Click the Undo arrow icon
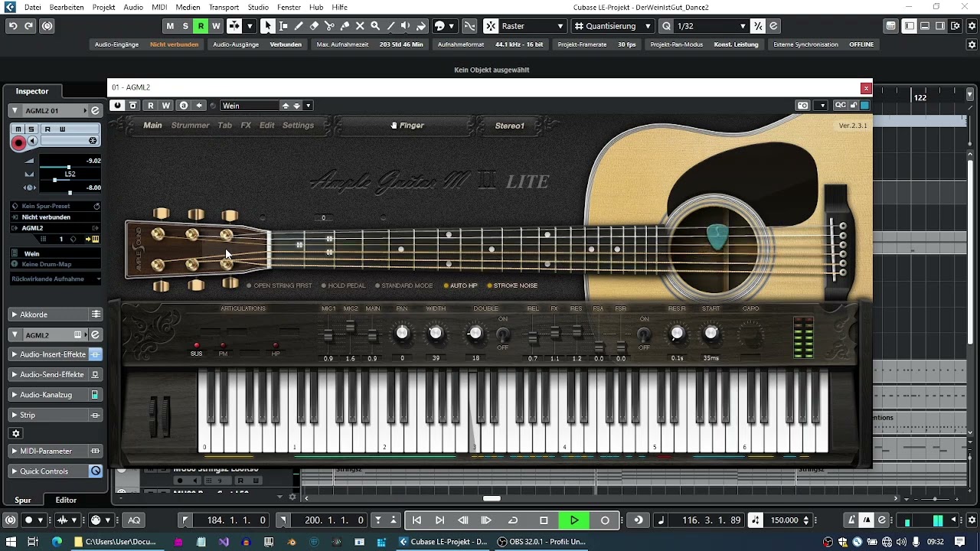 (x=13, y=26)
